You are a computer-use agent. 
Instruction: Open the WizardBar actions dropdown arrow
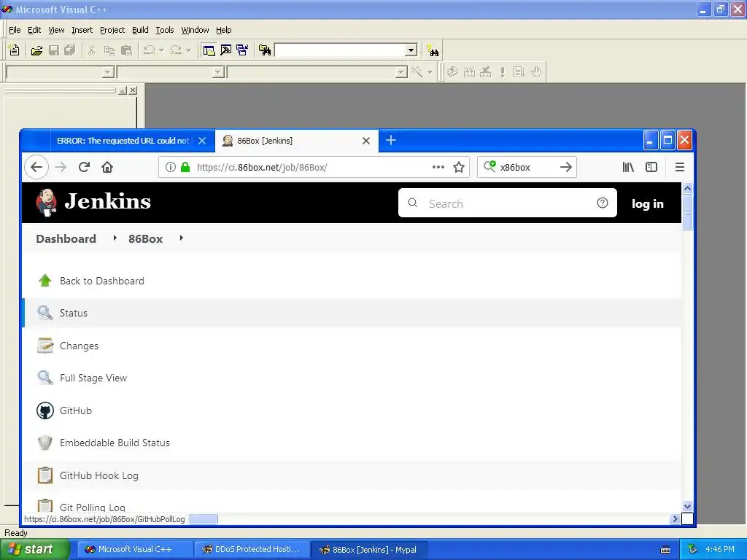[x=430, y=72]
